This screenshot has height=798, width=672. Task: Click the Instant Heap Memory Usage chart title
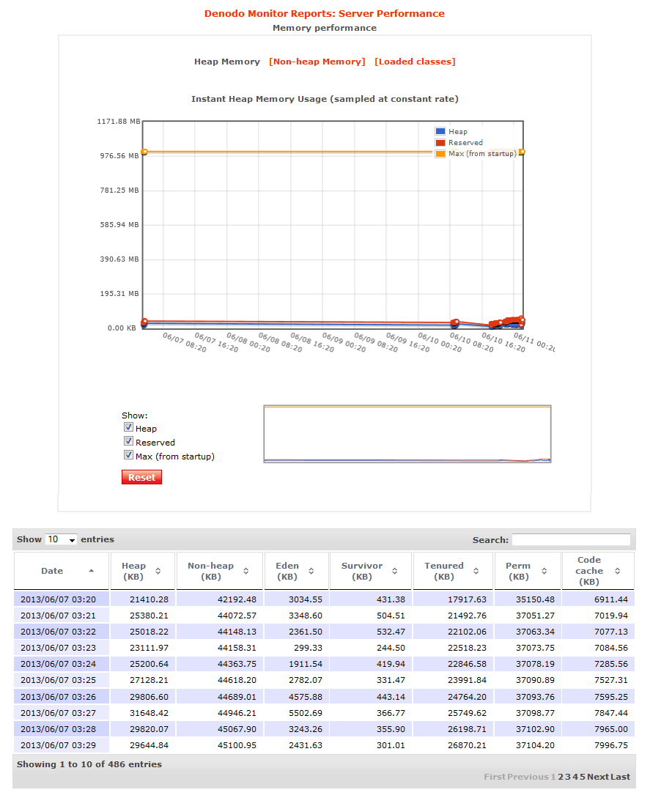pos(325,99)
